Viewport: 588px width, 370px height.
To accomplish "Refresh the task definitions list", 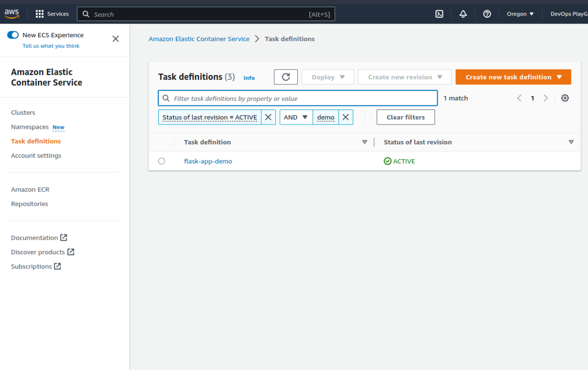I will click(x=286, y=77).
